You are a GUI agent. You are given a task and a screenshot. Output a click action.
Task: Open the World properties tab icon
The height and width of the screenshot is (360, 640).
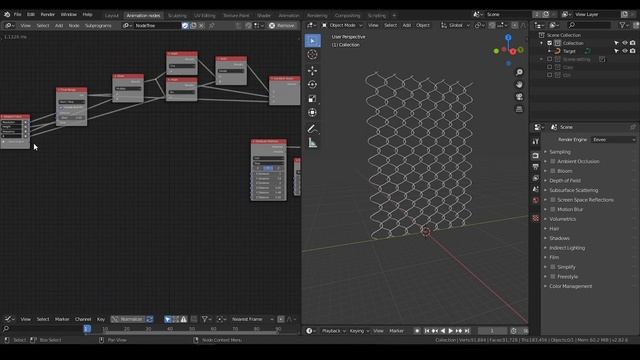click(536, 200)
